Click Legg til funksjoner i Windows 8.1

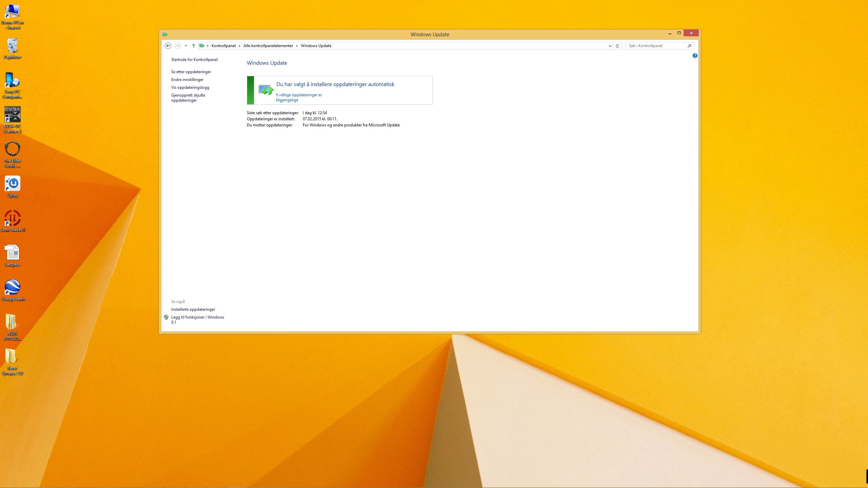coord(197,320)
